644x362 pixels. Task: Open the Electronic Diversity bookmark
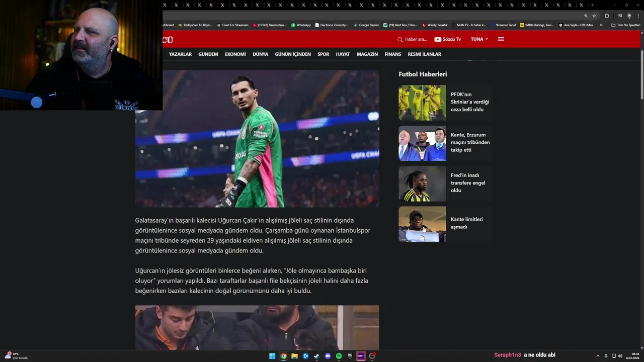[x=332, y=25]
